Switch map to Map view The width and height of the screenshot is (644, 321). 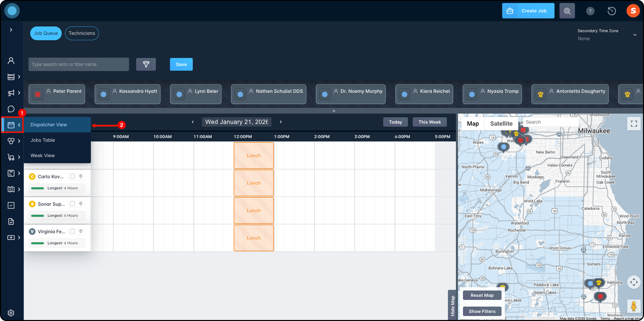pyautogui.click(x=473, y=124)
